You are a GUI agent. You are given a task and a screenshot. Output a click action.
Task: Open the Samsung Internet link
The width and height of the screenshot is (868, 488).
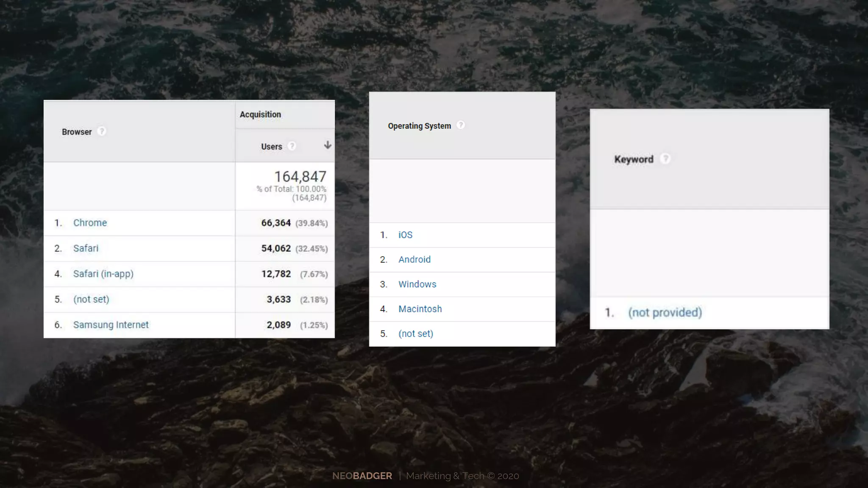pos(111,325)
